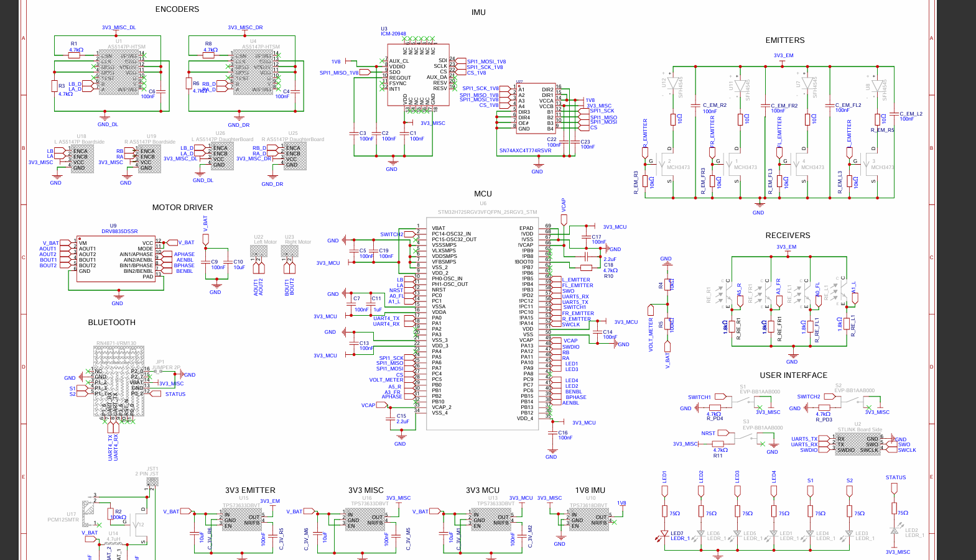The image size is (976, 560).
Task: Select the 3V3 EMITTER regulator title
Action: click(x=250, y=490)
